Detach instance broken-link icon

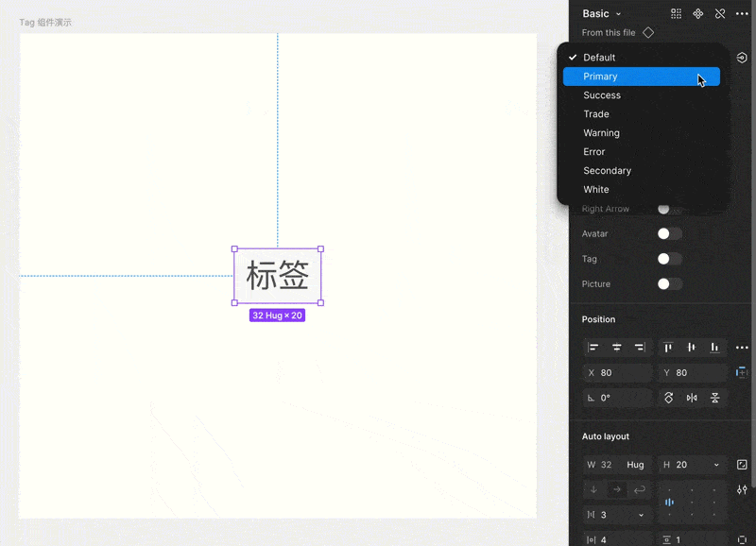point(720,13)
